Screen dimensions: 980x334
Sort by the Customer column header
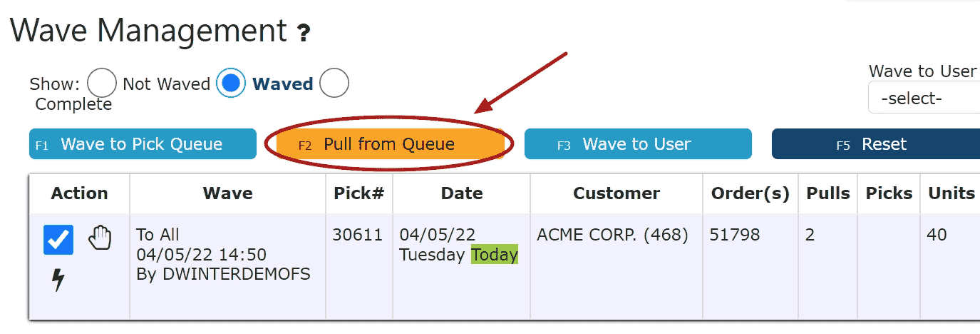(617, 193)
